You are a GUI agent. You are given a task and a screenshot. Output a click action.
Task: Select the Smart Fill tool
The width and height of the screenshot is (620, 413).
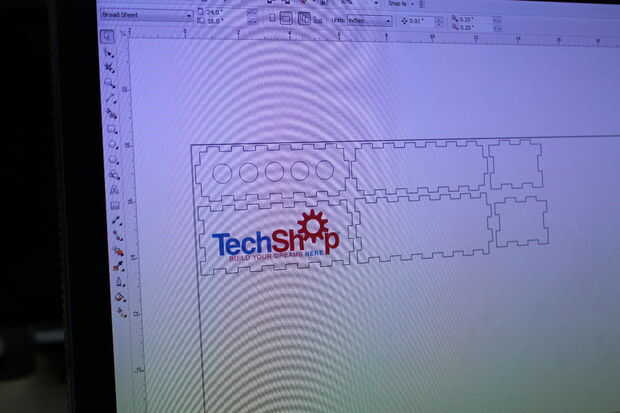(x=112, y=114)
